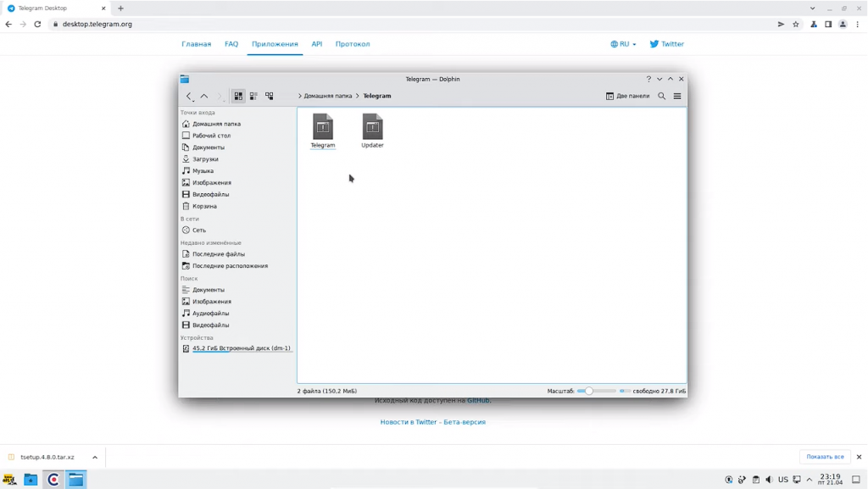Viewport: 868px width, 489px height.
Task: Open the extensions icon in the browser toolbar
Action: pos(814,25)
